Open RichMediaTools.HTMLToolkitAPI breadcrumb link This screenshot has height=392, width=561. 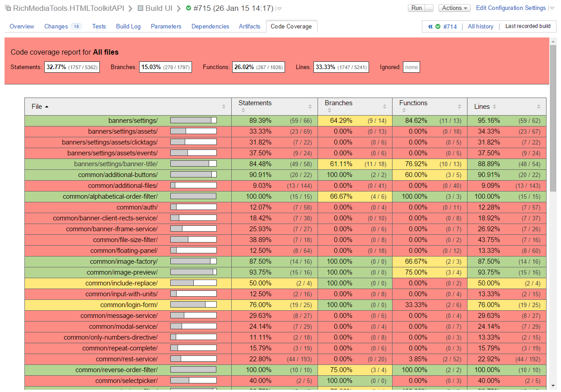(x=69, y=8)
